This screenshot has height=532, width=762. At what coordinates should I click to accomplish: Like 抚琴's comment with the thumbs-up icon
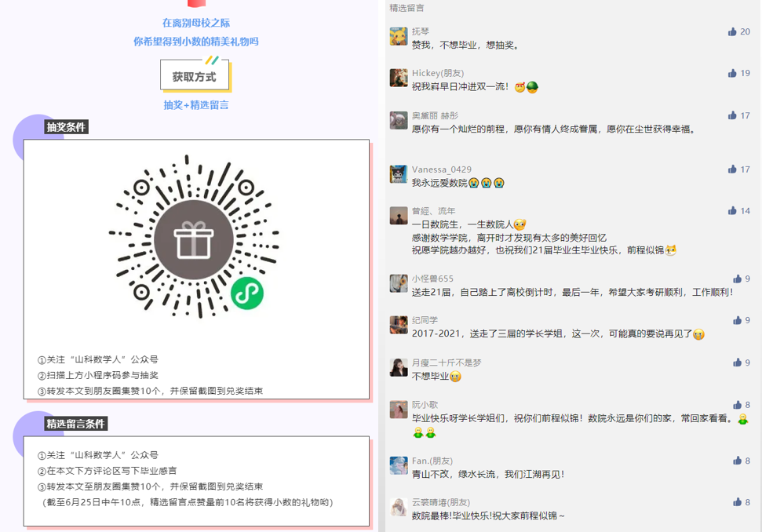732,32
